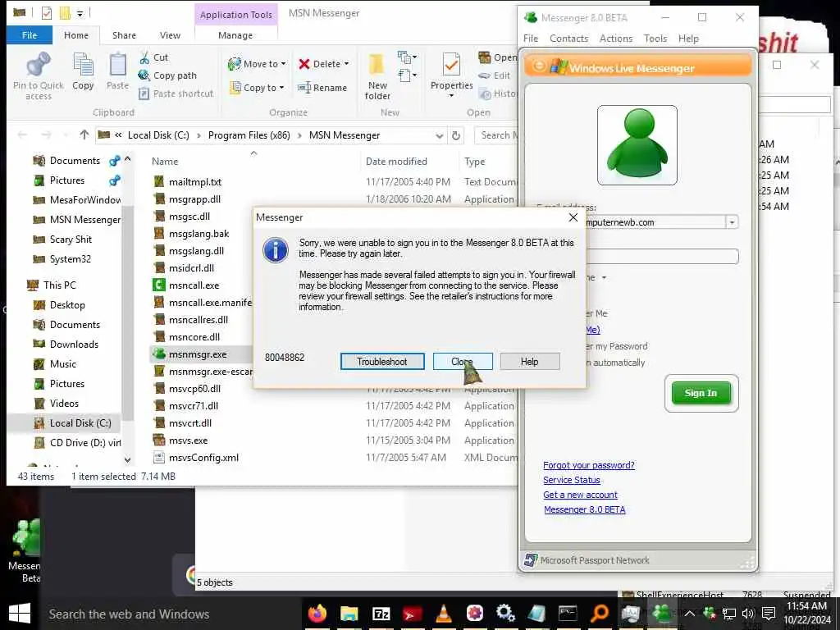Click the round button on orange Messenger header
The width and height of the screenshot is (840, 630).
[540, 66]
